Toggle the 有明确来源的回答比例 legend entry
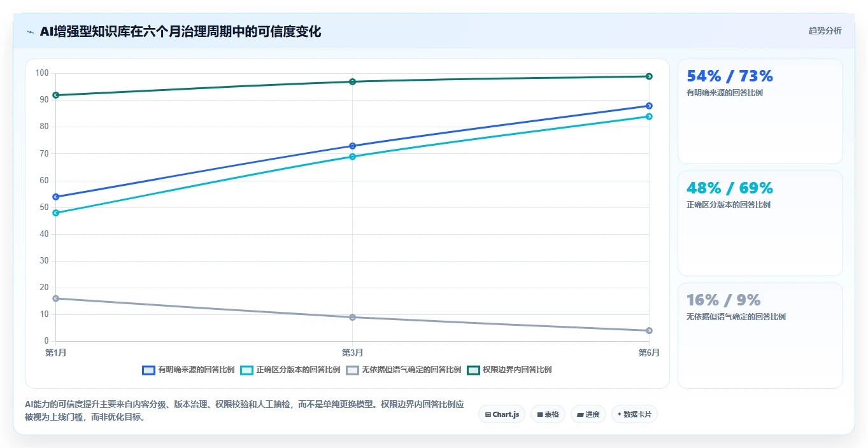 189,370
